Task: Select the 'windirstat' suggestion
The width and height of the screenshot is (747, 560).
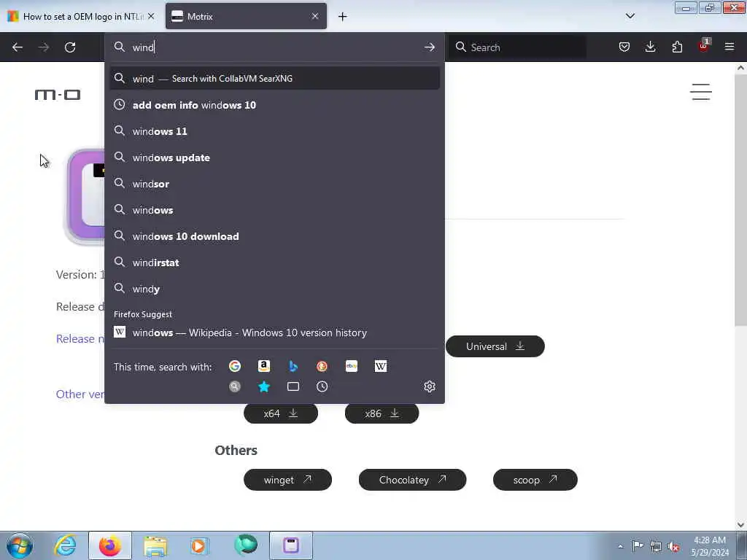Action: pyautogui.click(x=274, y=262)
